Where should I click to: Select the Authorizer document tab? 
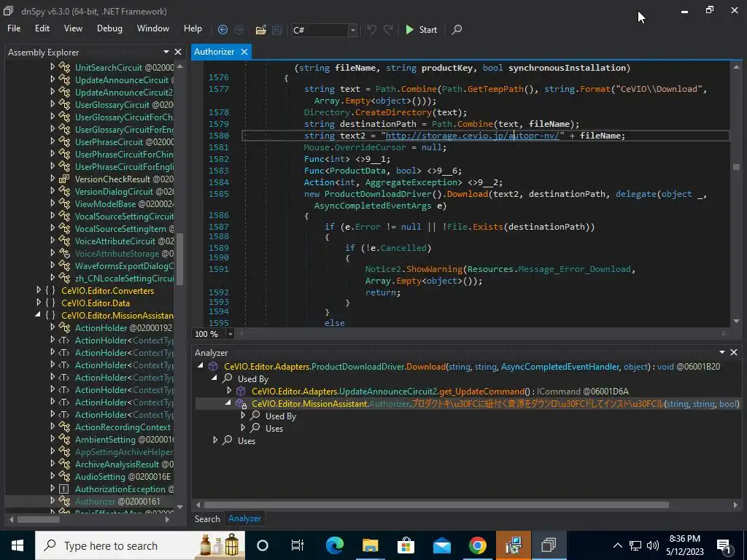(214, 52)
